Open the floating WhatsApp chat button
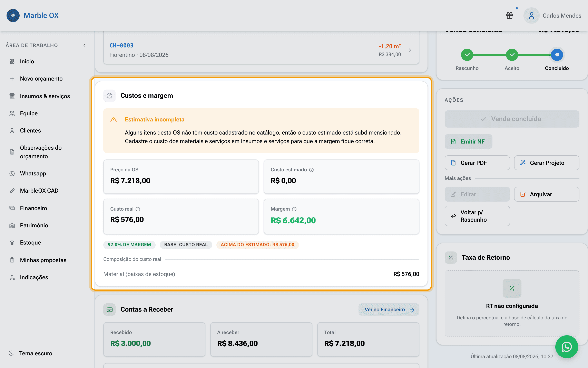 (567, 347)
